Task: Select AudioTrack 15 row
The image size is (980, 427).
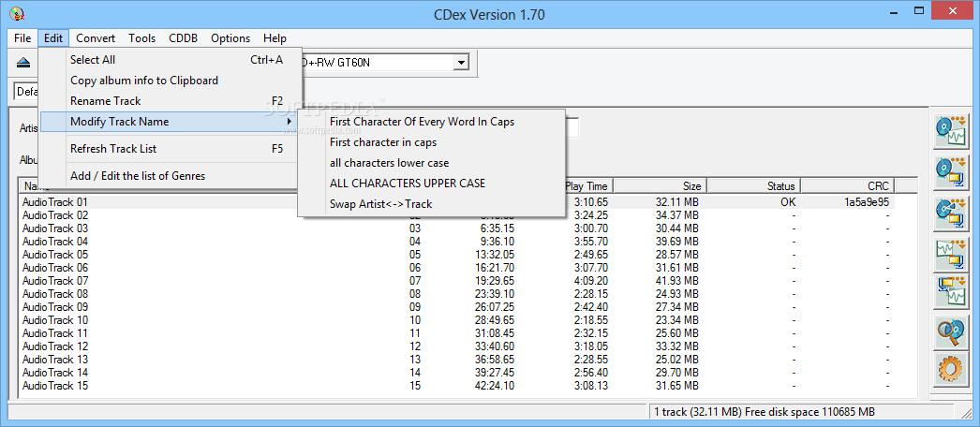Action: click(457, 386)
